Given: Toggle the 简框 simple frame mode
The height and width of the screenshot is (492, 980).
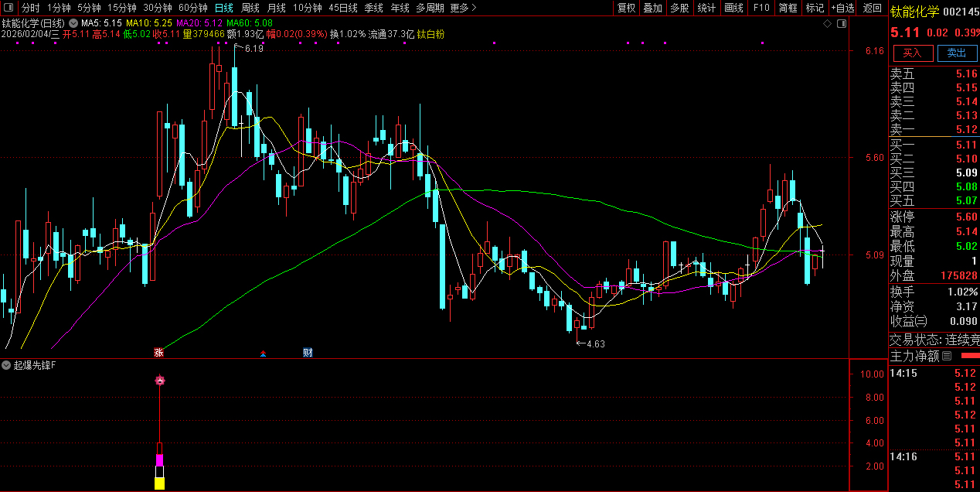Looking at the screenshot, I should coord(788,8).
